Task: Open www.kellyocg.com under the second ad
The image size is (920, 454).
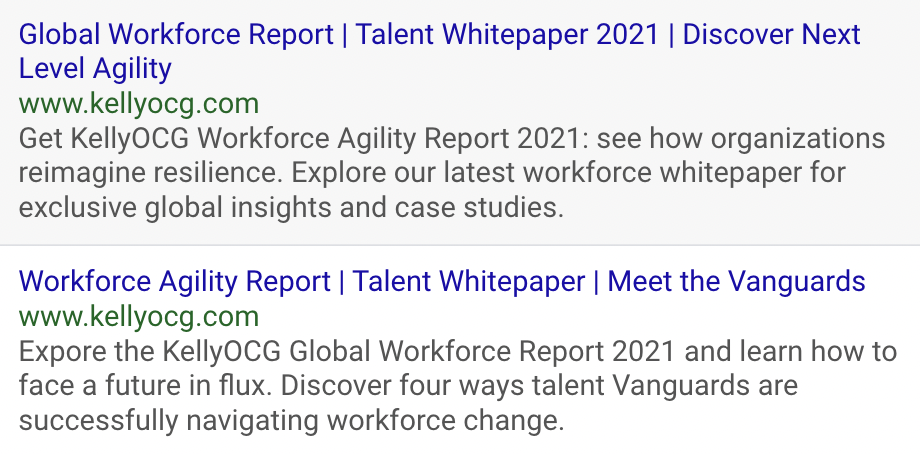Action: tap(138, 317)
